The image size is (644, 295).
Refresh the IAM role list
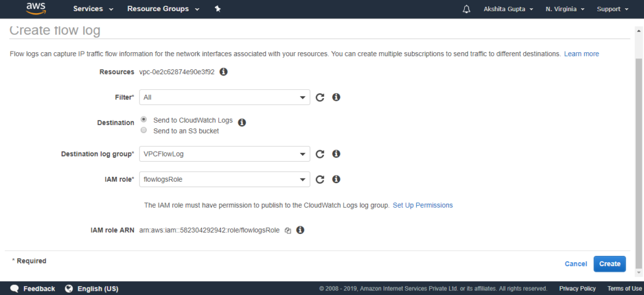[x=320, y=179]
